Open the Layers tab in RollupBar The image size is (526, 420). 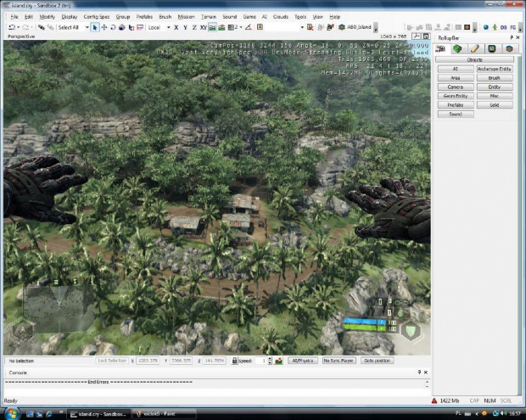tap(509, 48)
